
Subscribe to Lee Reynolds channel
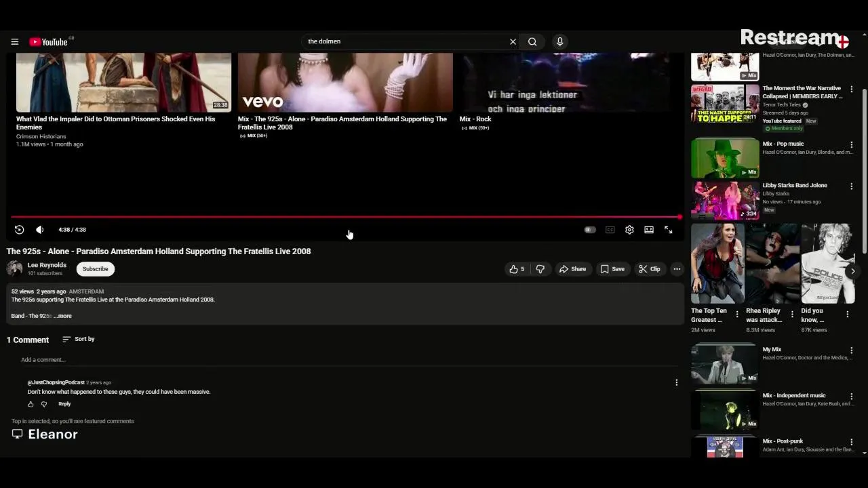pyautogui.click(x=95, y=269)
